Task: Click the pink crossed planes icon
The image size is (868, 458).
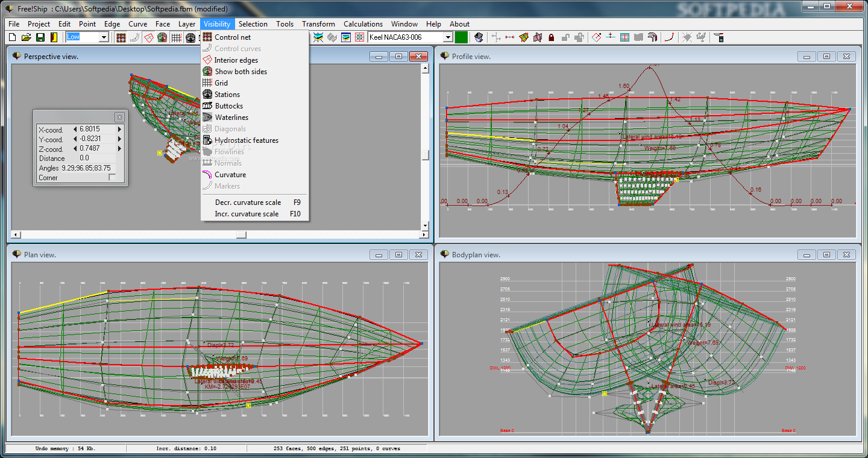Action: (x=538, y=37)
